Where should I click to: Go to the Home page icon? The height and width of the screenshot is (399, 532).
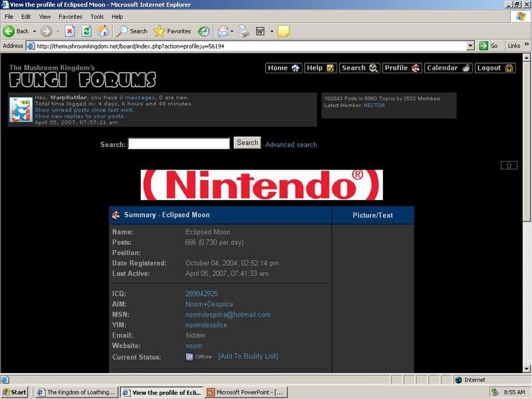tap(103, 31)
